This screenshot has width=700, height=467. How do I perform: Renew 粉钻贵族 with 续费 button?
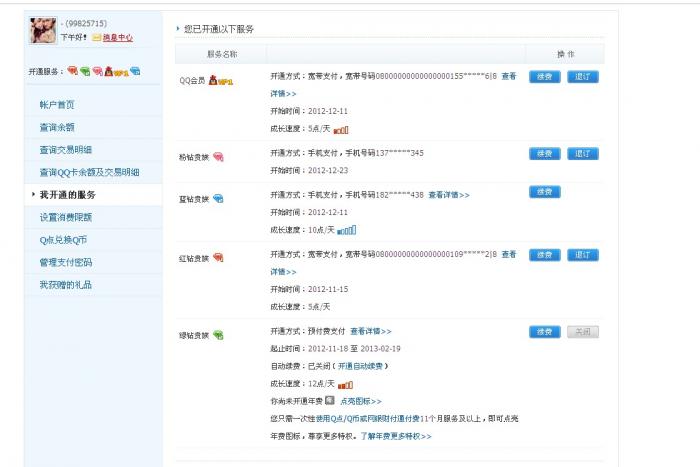click(545, 154)
